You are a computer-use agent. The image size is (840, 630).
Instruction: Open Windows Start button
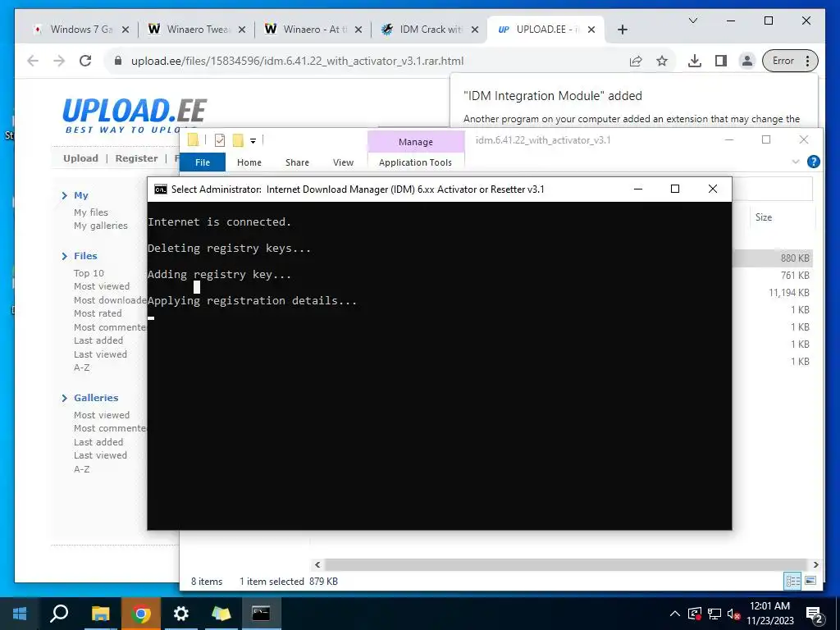[20, 614]
